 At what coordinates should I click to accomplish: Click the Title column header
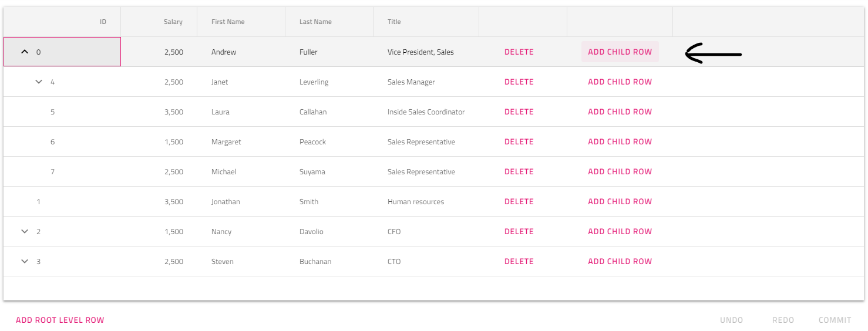point(394,22)
